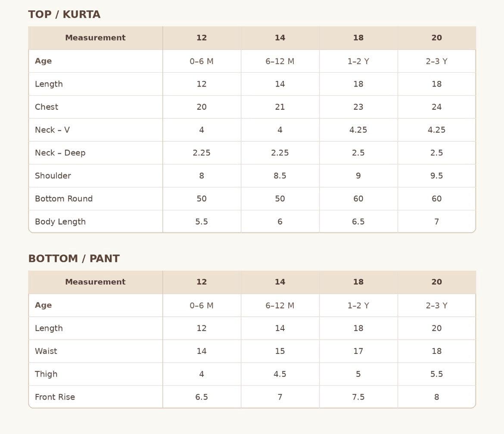Select the Waist row label

click(46, 351)
